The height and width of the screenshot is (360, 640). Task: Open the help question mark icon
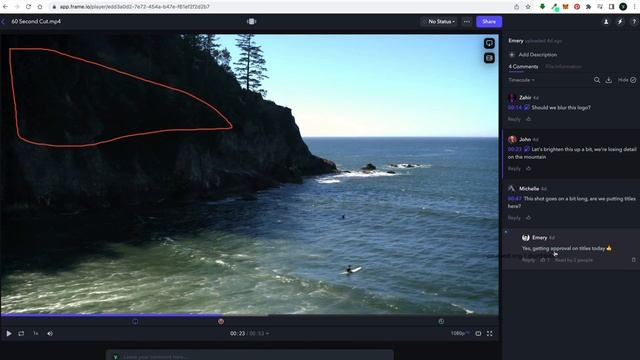[634, 22]
